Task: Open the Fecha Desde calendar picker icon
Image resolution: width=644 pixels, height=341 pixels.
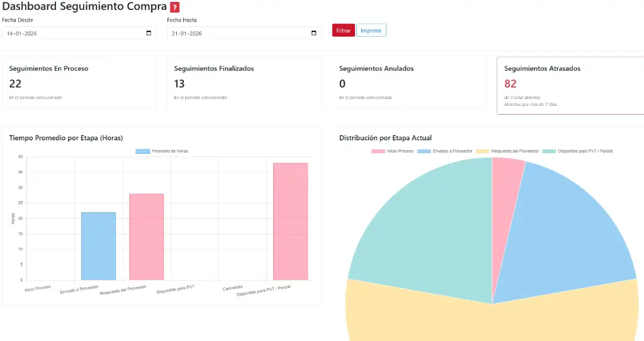Action: [x=149, y=33]
